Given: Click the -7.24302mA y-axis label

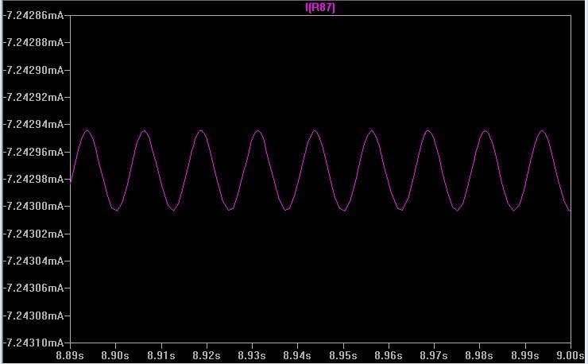Looking at the screenshot, I should (x=33, y=234).
